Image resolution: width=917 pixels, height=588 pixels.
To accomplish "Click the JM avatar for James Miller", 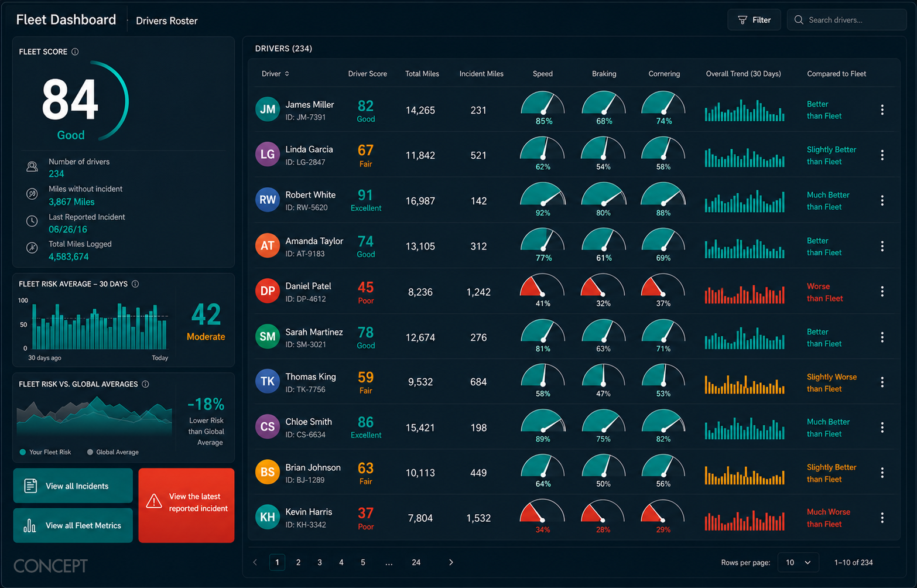I will point(268,110).
